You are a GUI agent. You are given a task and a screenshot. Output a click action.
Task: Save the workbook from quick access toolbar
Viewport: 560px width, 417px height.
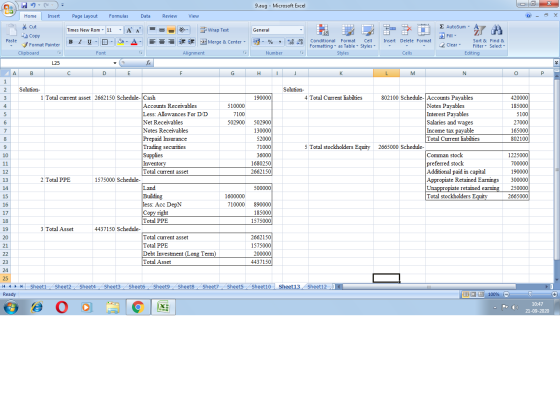24,5
